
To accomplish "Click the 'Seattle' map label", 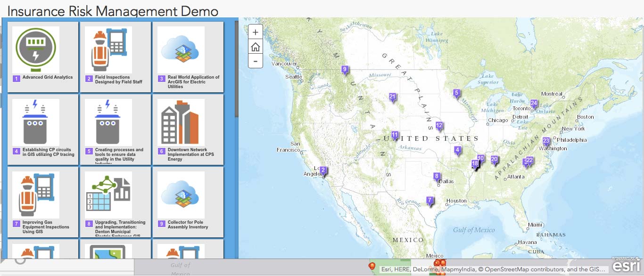I will click(293, 77).
